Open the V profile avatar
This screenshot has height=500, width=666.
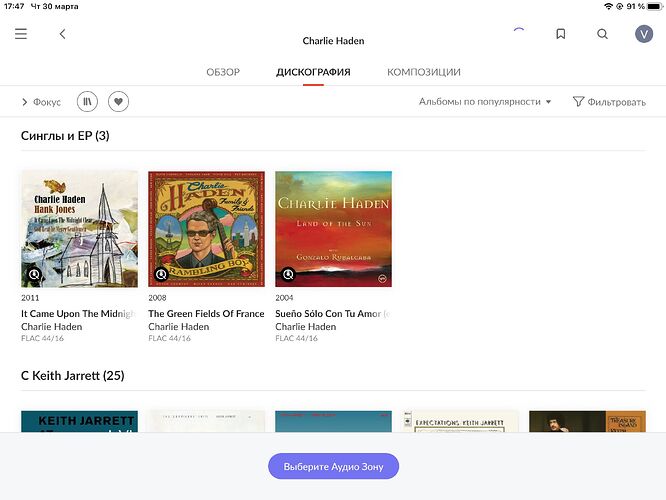[x=644, y=34]
